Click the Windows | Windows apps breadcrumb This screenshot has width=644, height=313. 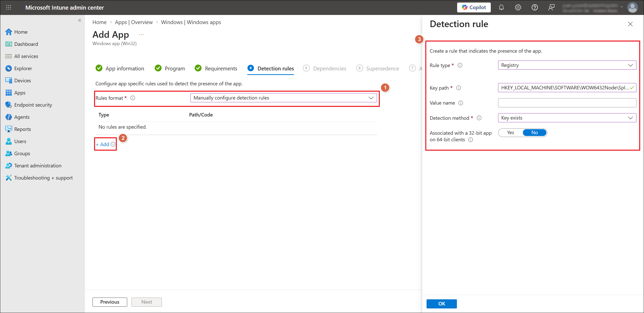click(191, 22)
